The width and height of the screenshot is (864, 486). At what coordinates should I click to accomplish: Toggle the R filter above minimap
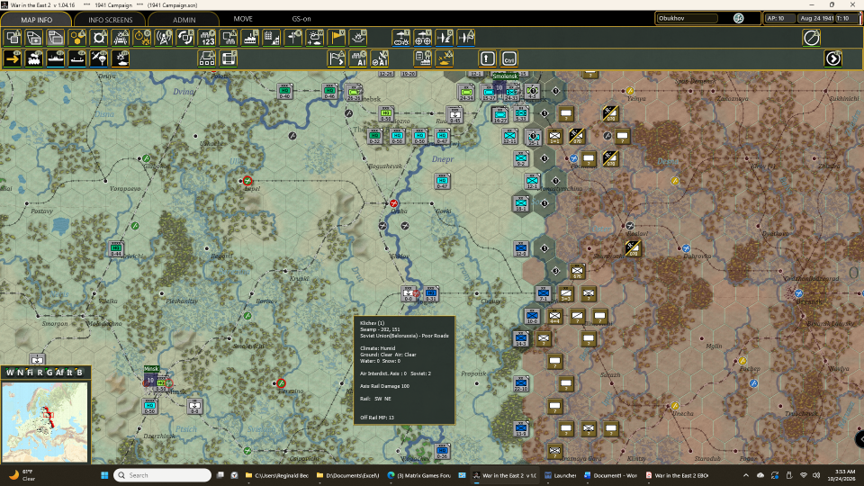(x=40, y=372)
